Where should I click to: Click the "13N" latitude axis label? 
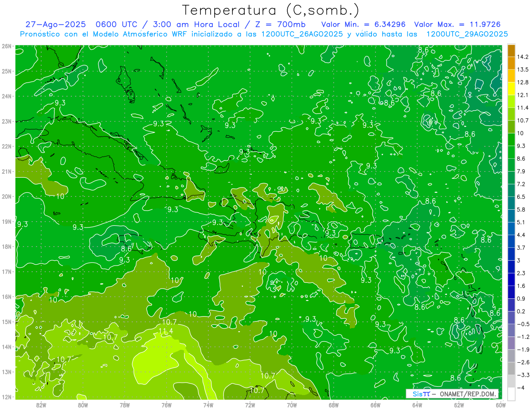(6, 372)
